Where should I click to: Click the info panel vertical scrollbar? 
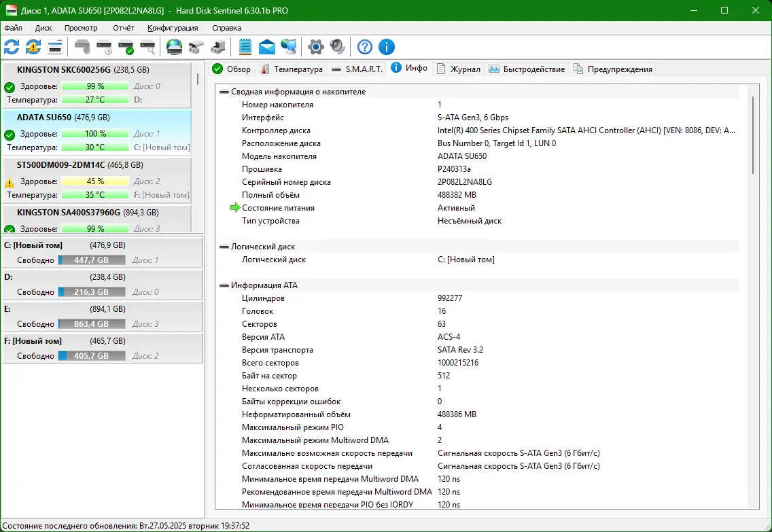coord(753,136)
